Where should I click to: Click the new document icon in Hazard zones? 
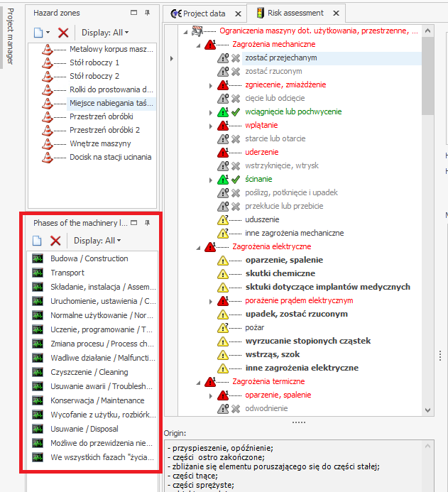pyautogui.click(x=38, y=33)
